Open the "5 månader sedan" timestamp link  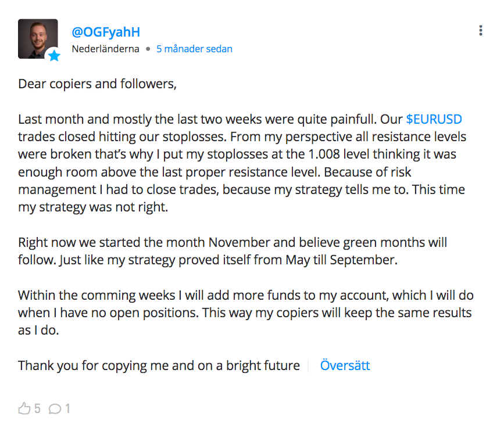(194, 49)
